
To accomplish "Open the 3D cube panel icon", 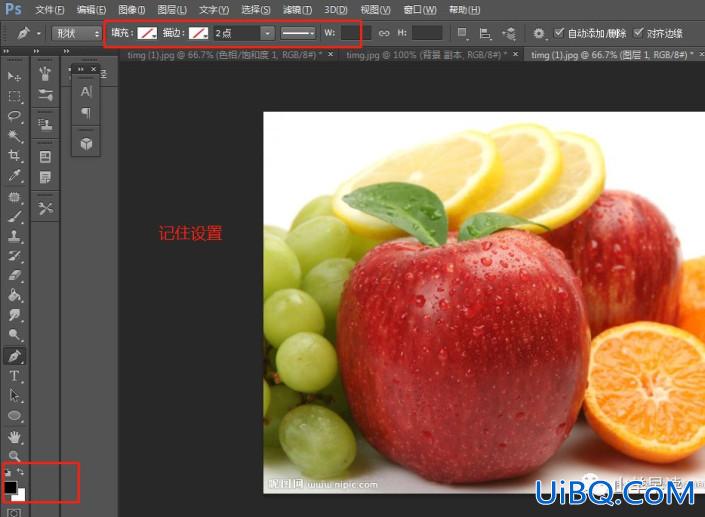I will [x=86, y=144].
